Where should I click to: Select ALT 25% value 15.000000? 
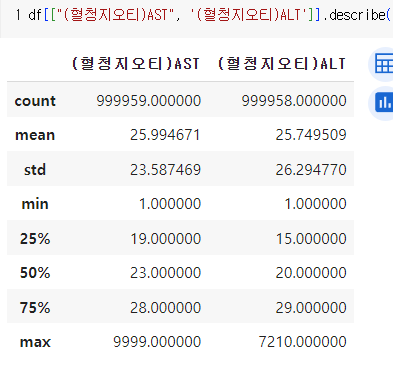[x=311, y=239]
